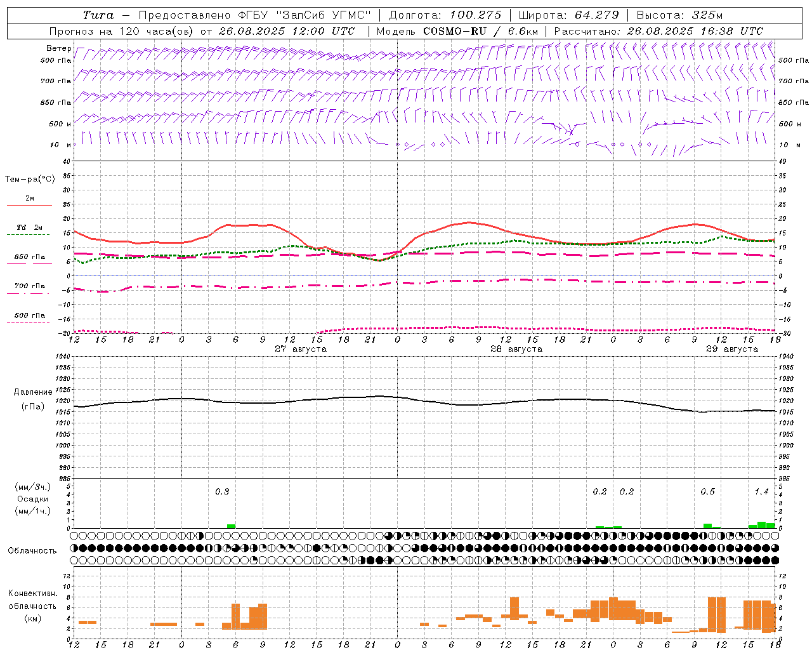
Task: Click the right-side "500 м" wind label
Action: point(790,124)
